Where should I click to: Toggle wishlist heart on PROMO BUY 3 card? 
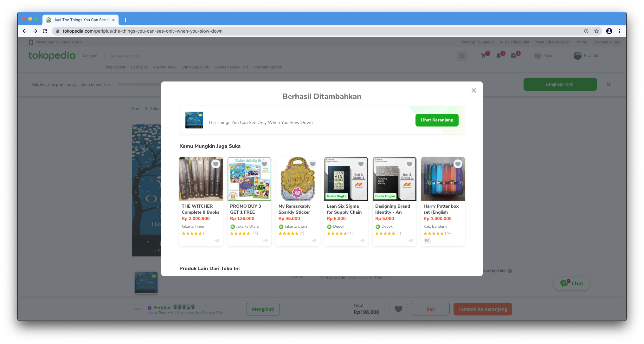click(x=264, y=164)
